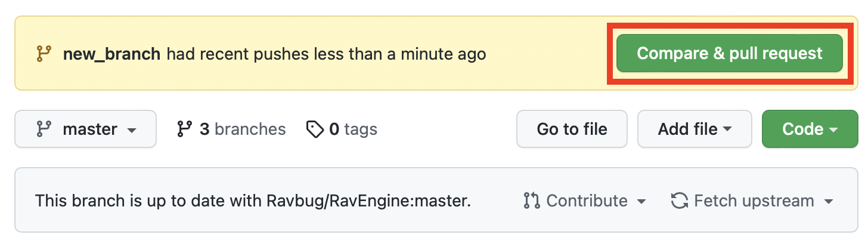
Task: Open the green Code dropdown
Action: (x=810, y=129)
